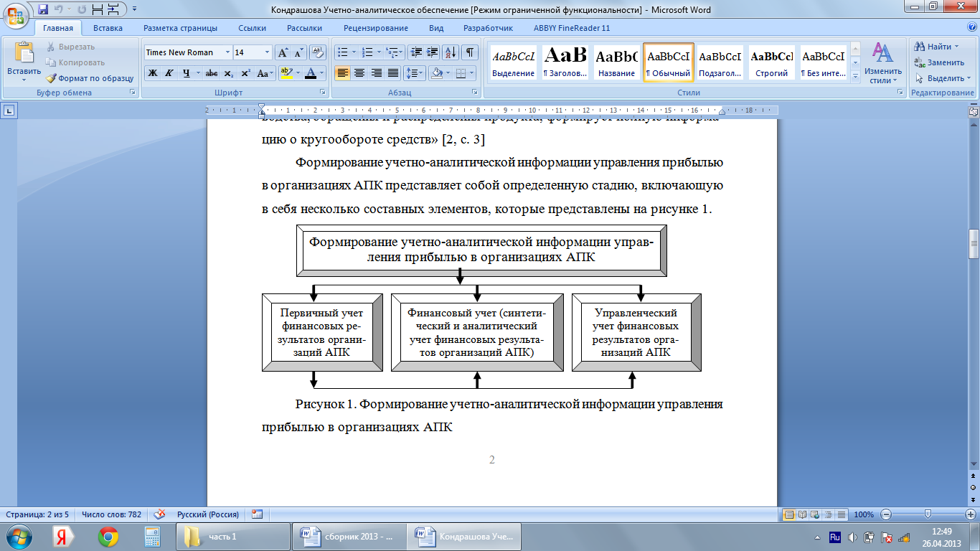
Task: Select Align Right paragraph alignment
Action: 377,73
